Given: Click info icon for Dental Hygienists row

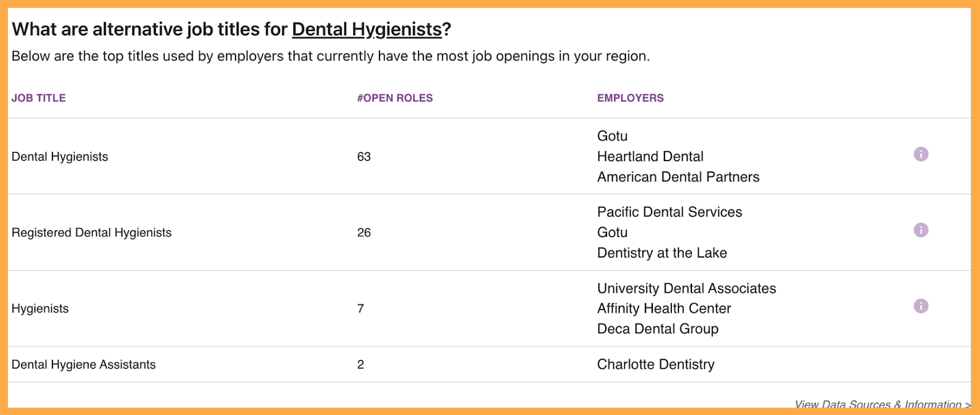Looking at the screenshot, I should click(x=921, y=154).
